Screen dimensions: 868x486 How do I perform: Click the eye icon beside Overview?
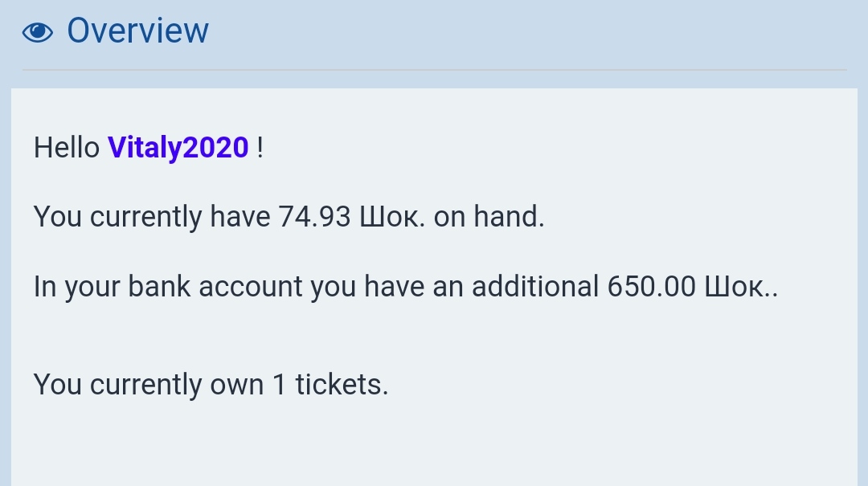[37, 32]
